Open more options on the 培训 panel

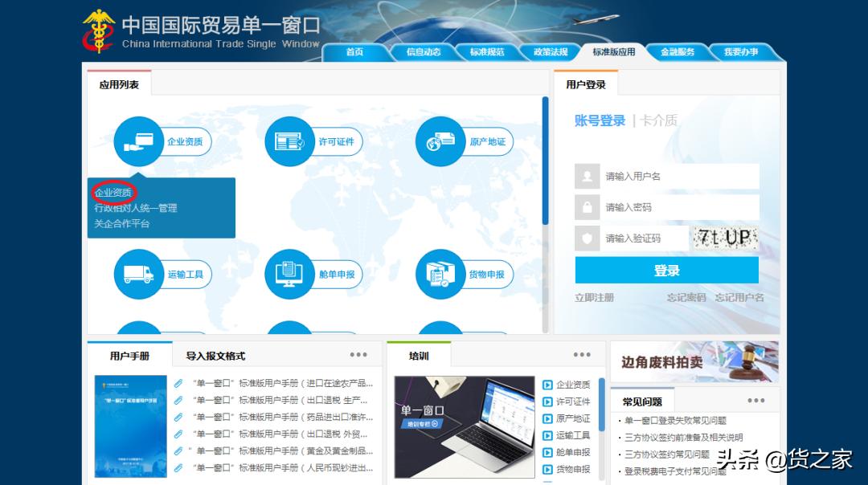point(582,353)
